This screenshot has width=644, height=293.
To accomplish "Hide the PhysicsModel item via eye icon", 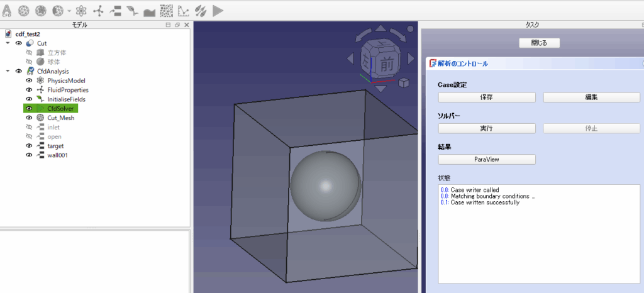I will coord(28,80).
